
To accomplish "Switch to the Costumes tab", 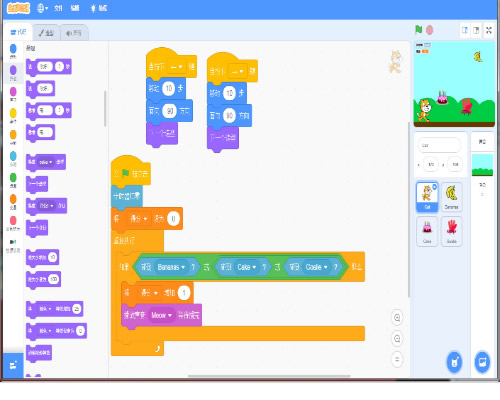I will pyautogui.click(x=46, y=33).
